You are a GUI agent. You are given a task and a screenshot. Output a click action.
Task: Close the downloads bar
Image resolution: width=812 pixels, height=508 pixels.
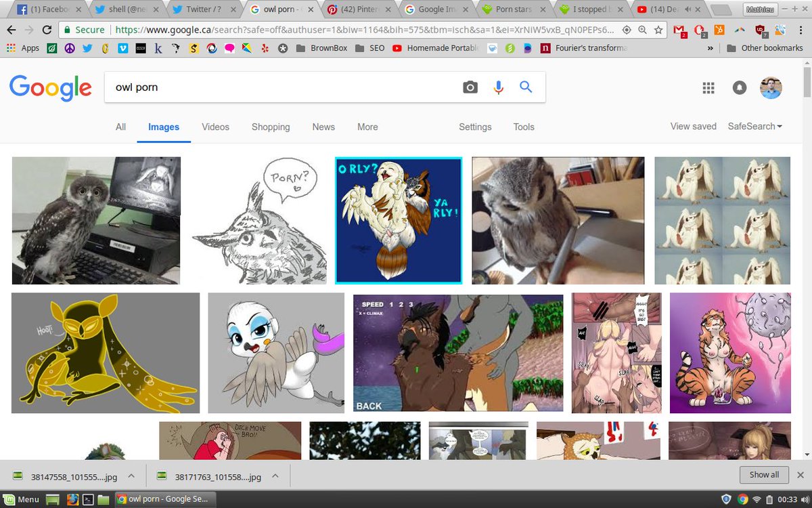click(x=800, y=475)
